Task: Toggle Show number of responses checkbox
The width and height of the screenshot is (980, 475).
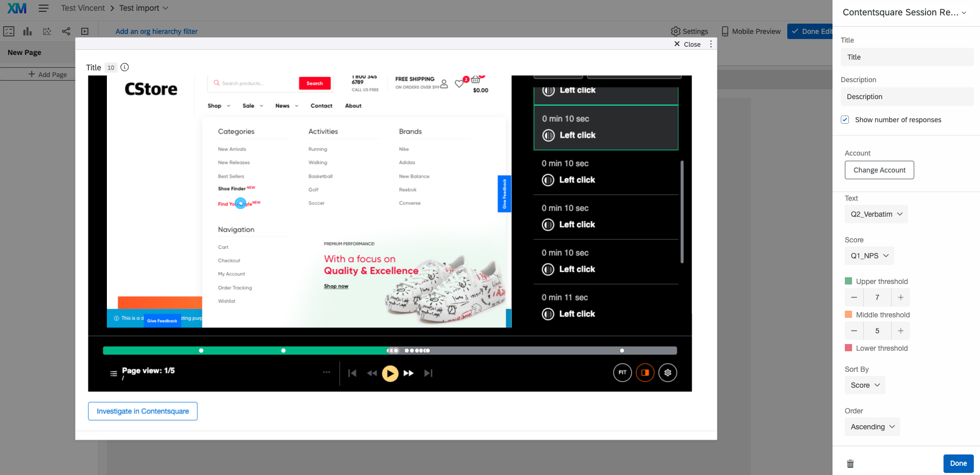Action: click(x=845, y=120)
